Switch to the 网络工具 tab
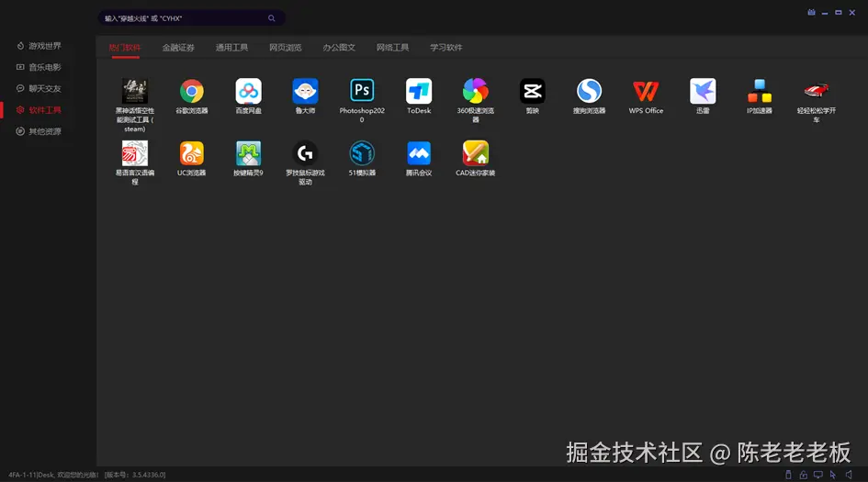Image resolution: width=868 pixels, height=482 pixels. (392, 48)
